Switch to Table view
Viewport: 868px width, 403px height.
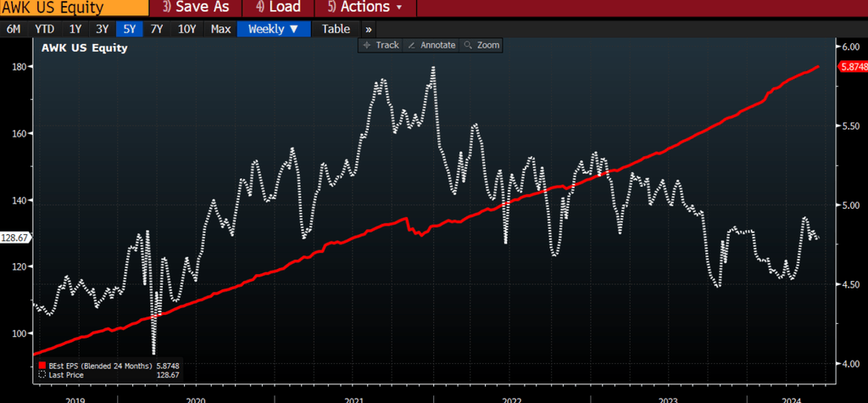click(336, 29)
